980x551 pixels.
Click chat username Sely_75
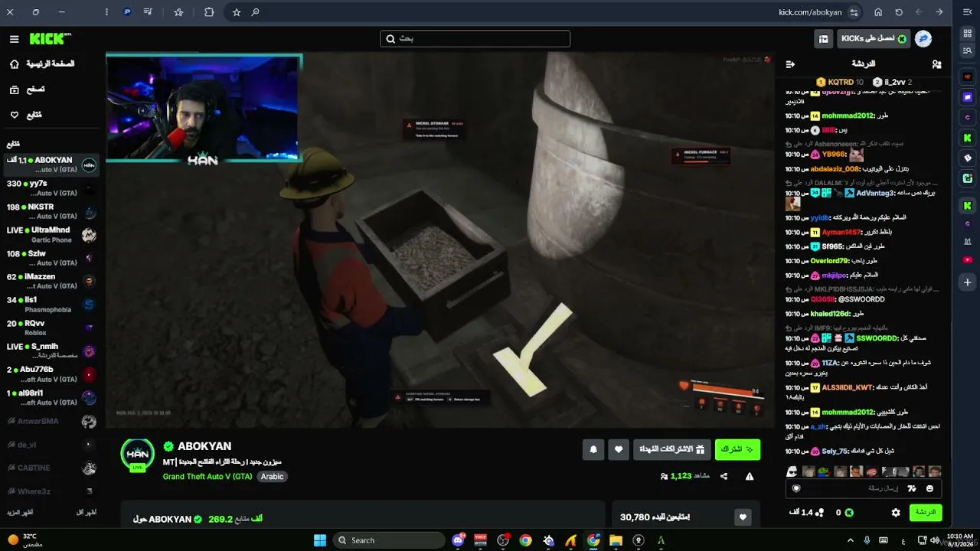[835, 452]
